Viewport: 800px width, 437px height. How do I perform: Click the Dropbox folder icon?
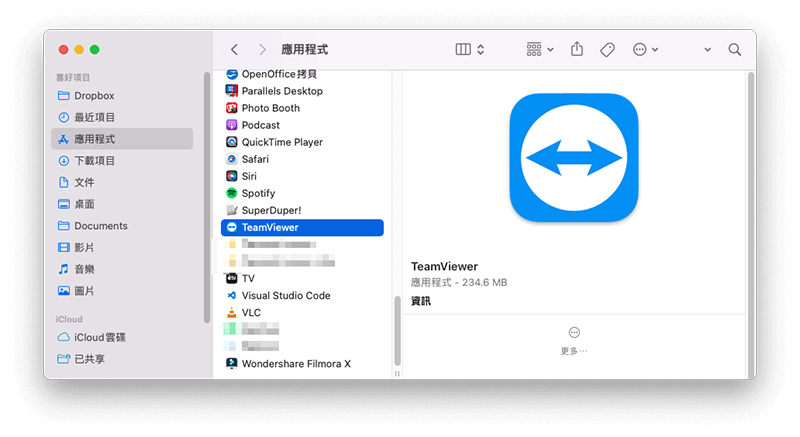click(63, 95)
